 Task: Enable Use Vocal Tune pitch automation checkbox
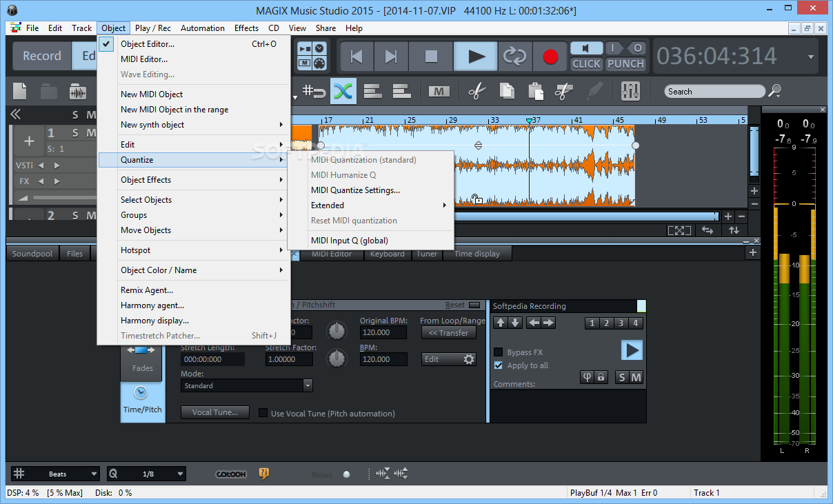[x=263, y=413]
